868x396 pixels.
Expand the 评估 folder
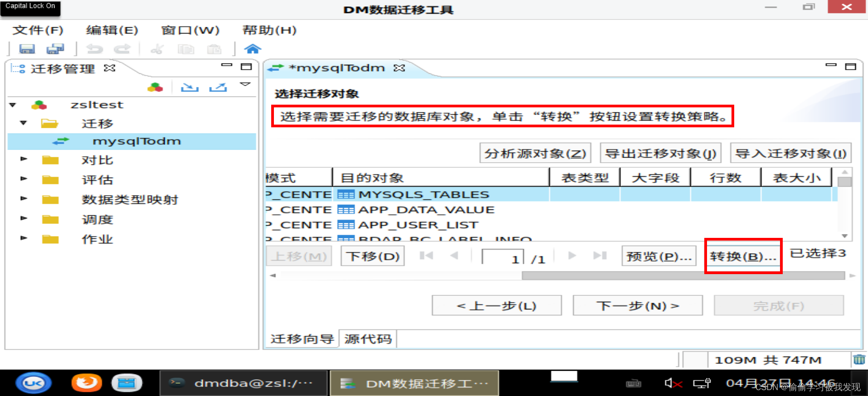tap(24, 179)
